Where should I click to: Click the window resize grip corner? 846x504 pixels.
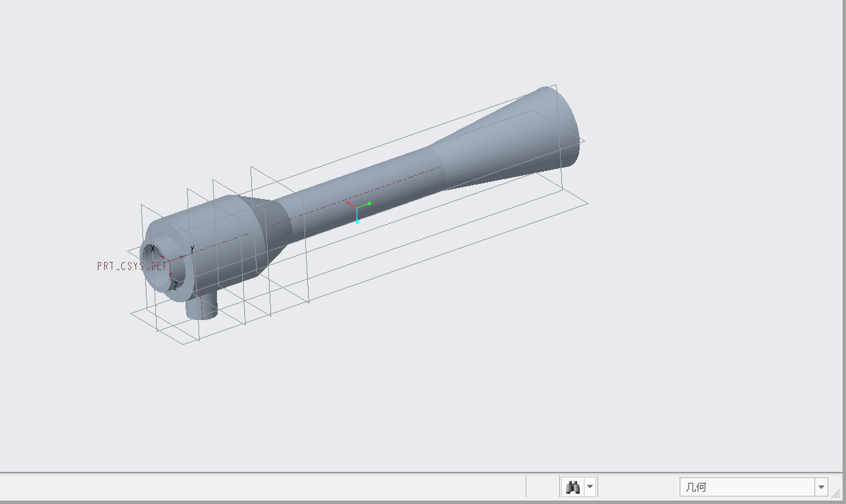tap(836, 492)
